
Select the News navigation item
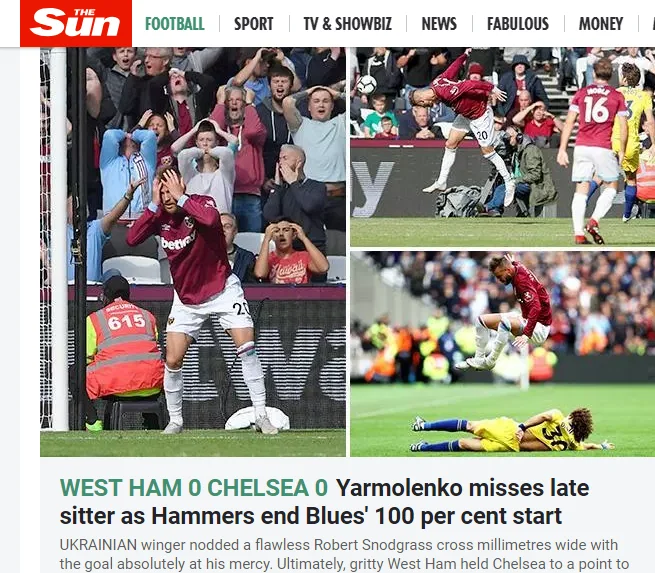click(439, 24)
